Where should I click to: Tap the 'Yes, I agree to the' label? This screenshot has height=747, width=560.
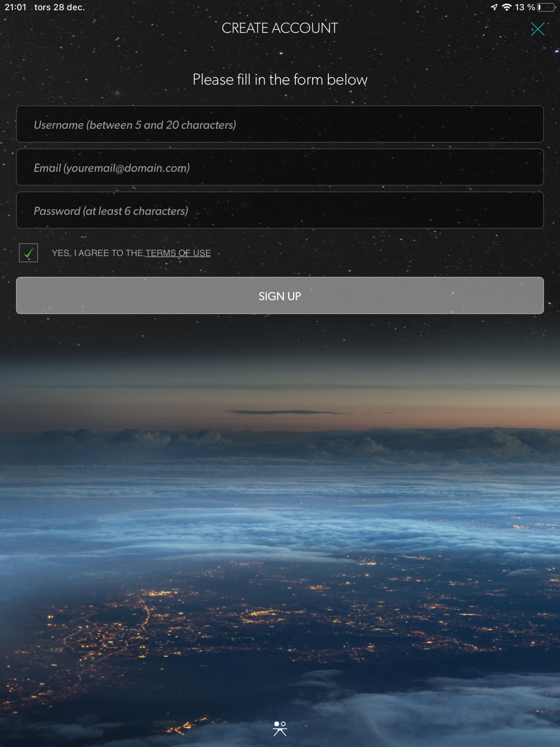pos(97,253)
